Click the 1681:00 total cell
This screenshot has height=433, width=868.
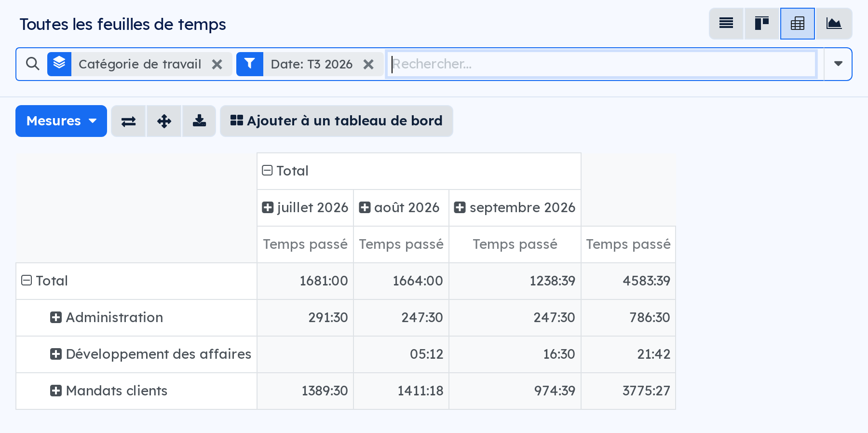pyautogui.click(x=305, y=281)
